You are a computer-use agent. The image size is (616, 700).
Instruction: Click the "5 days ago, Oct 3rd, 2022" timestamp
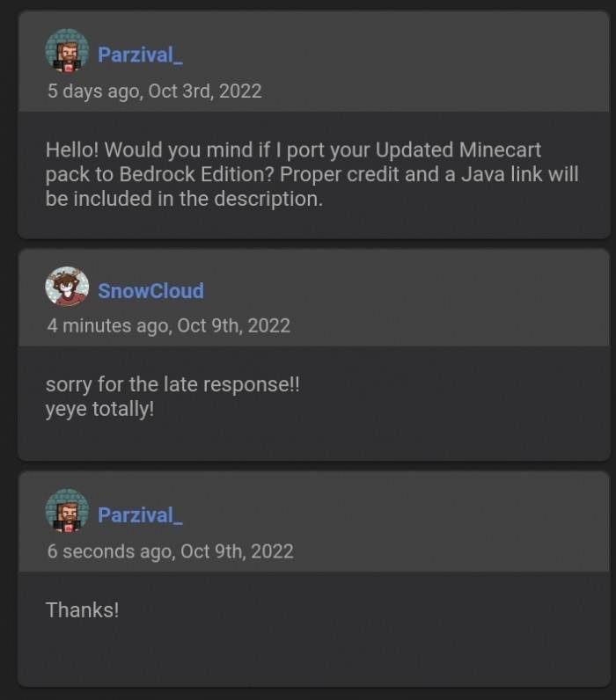154,91
